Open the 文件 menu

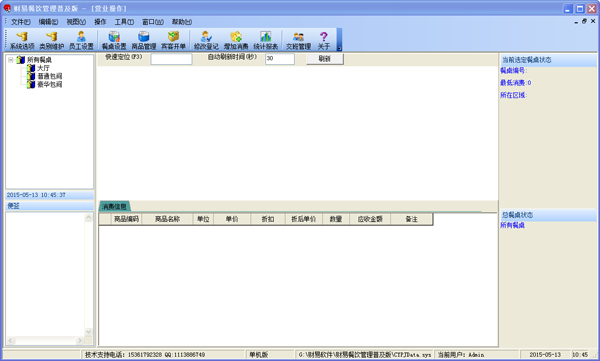coord(21,22)
